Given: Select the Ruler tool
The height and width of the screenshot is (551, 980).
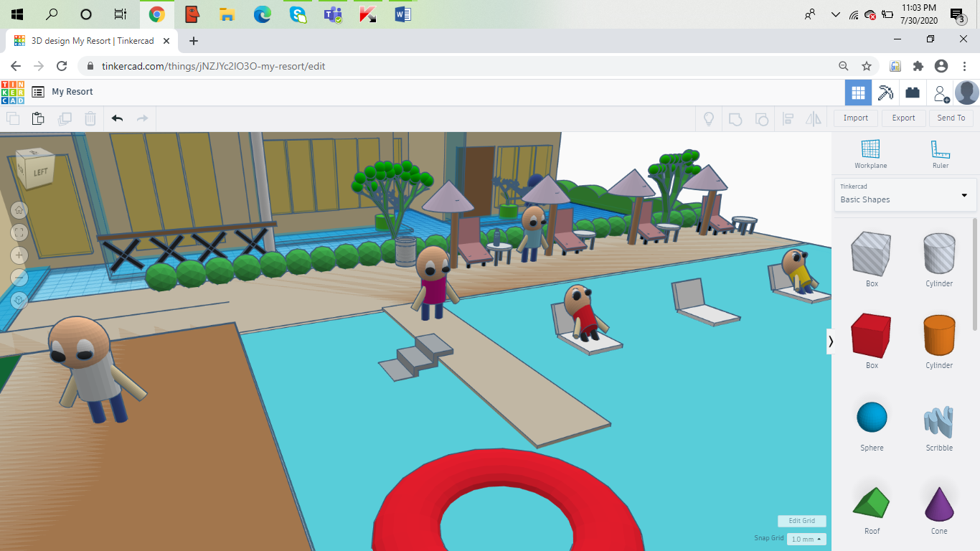Looking at the screenshot, I should tap(941, 154).
